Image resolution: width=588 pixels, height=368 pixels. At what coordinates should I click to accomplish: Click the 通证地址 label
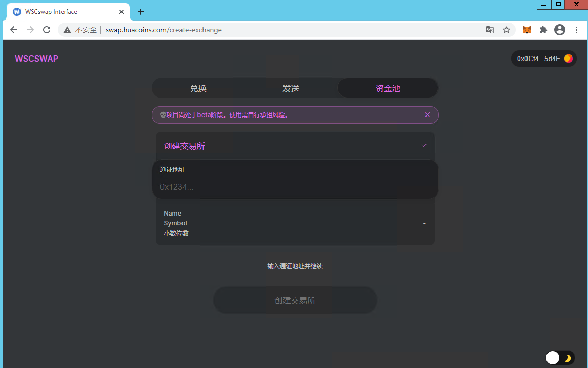click(172, 170)
